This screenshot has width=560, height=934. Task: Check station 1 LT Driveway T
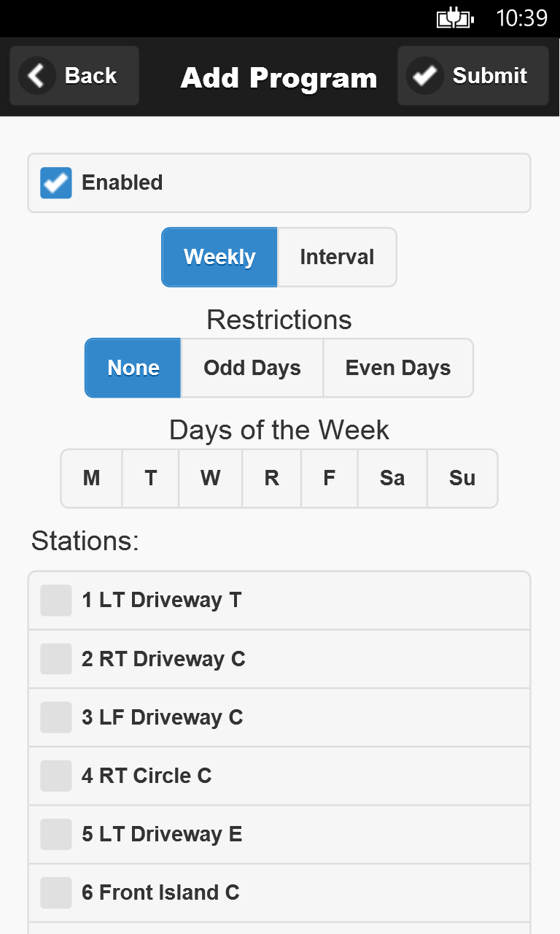pos(56,601)
